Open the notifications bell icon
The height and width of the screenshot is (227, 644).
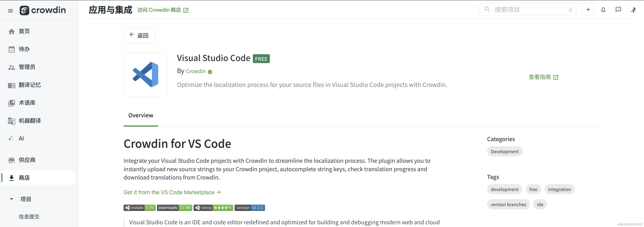[603, 10]
